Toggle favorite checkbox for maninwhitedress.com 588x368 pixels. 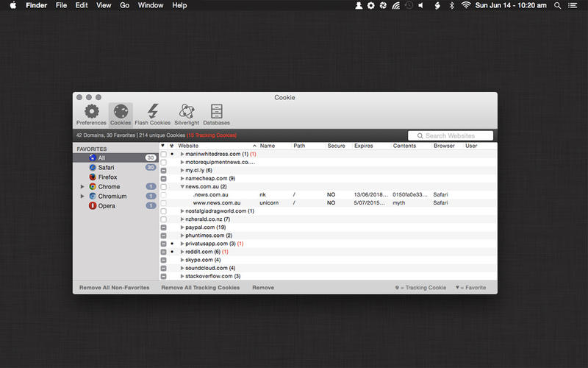coord(163,155)
